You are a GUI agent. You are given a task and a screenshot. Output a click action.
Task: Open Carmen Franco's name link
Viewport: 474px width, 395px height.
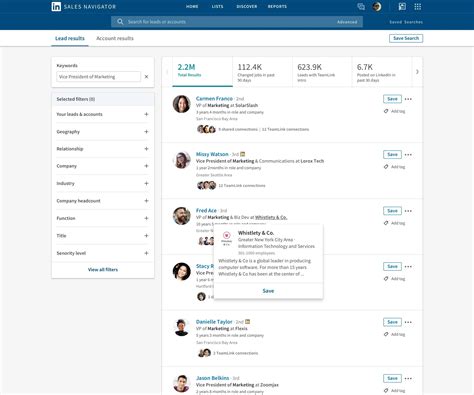(x=214, y=99)
